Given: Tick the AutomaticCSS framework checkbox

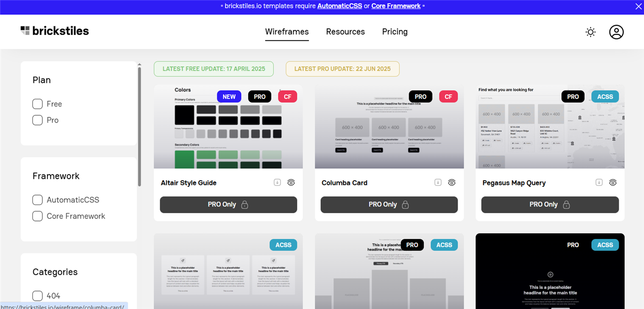Looking at the screenshot, I should (x=38, y=200).
